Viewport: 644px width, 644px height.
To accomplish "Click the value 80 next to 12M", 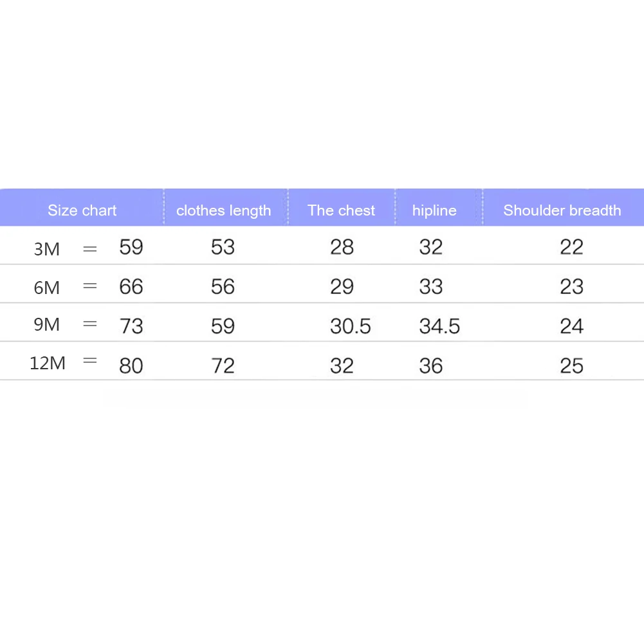I will [x=131, y=365].
